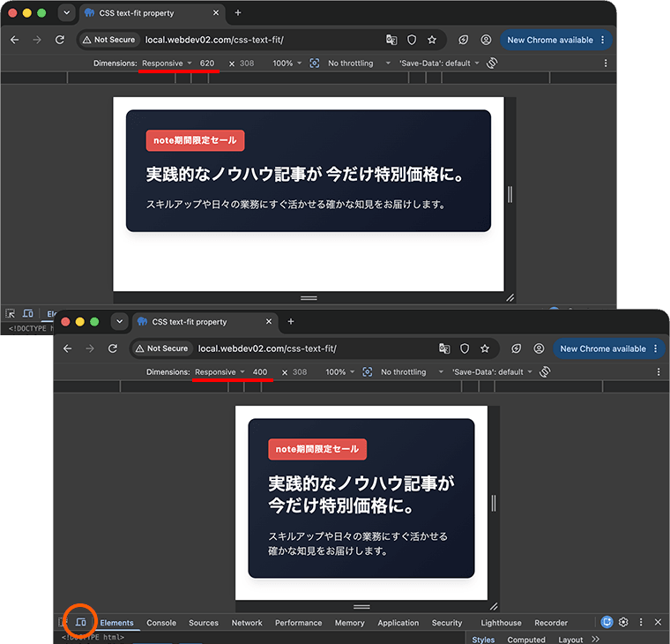Click shield icon in front window address bar
This screenshot has height=644, width=670.
click(465, 348)
